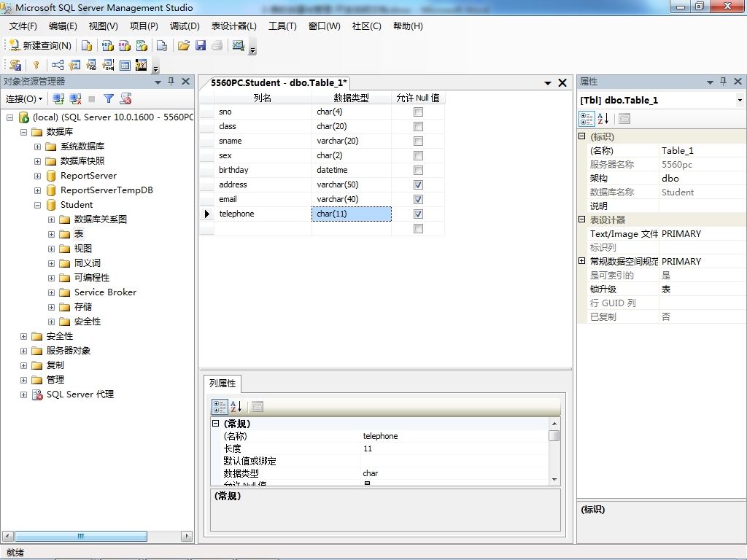The height and width of the screenshot is (560, 747).
Task: Click the Connect Object Explorer icon
Action: (58, 98)
